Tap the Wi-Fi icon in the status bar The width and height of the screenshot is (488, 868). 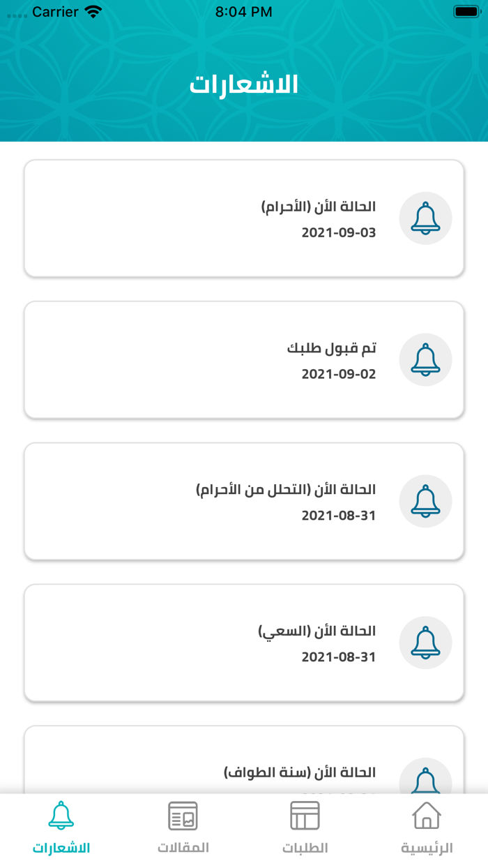click(91, 11)
